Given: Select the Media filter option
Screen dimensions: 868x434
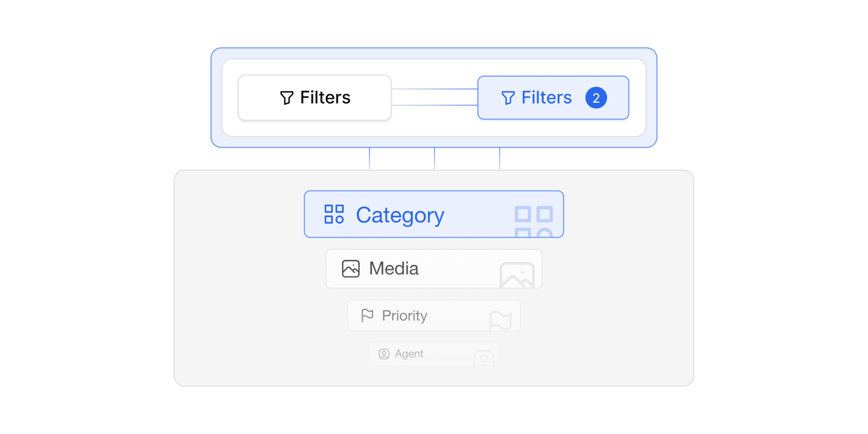Looking at the screenshot, I should [x=434, y=269].
